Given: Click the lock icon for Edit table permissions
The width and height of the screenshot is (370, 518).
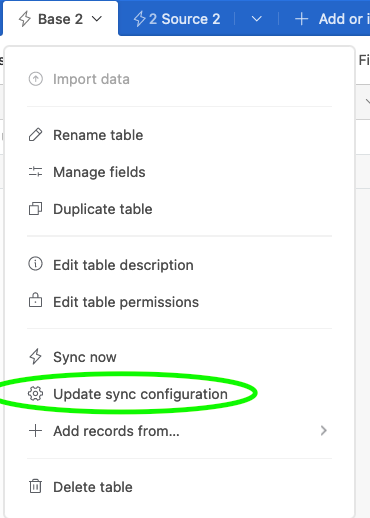Looking at the screenshot, I should click(35, 301).
